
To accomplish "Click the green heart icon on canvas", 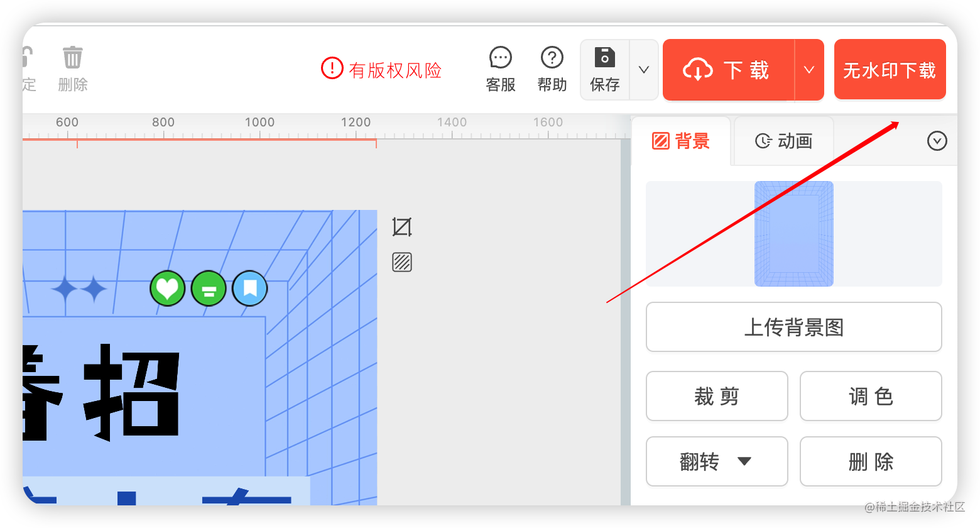I will click(167, 289).
